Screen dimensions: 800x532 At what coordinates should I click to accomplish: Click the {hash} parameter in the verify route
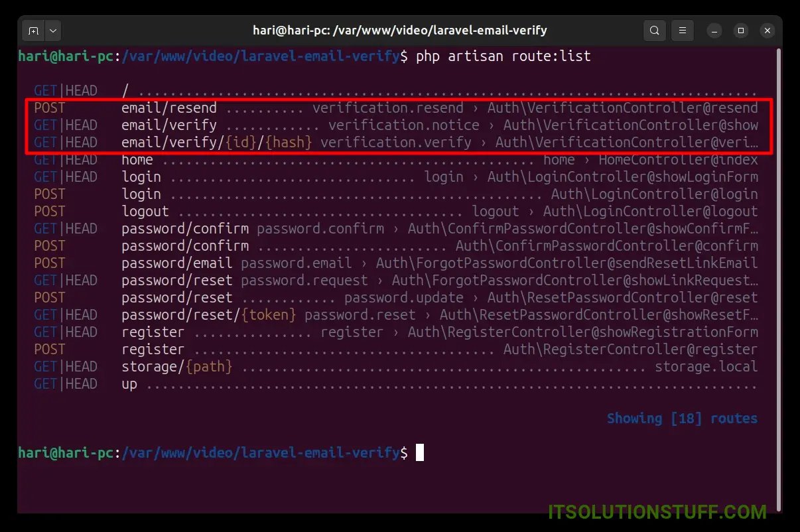pyautogui.click(x=288, y=143)
